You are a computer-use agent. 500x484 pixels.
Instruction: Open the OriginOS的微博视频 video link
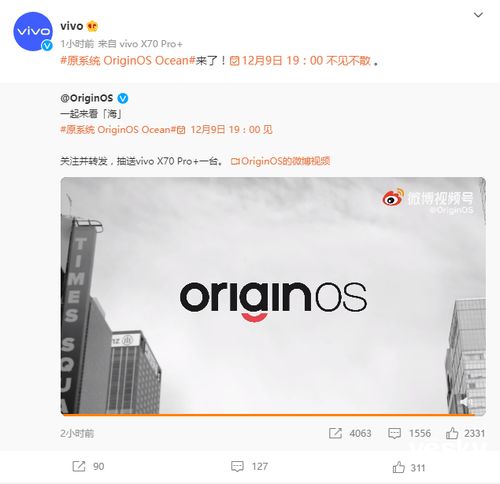pyautogui.click(x=280, y=161)
